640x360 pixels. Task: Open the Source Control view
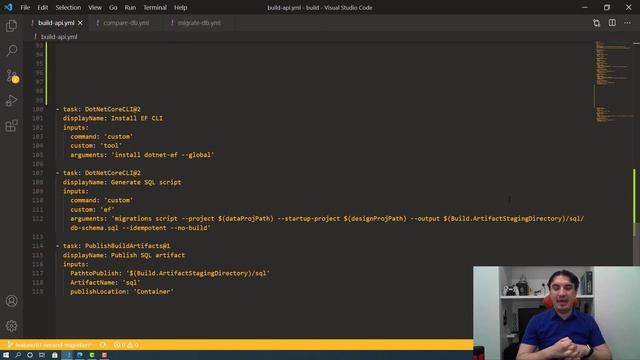11,76
